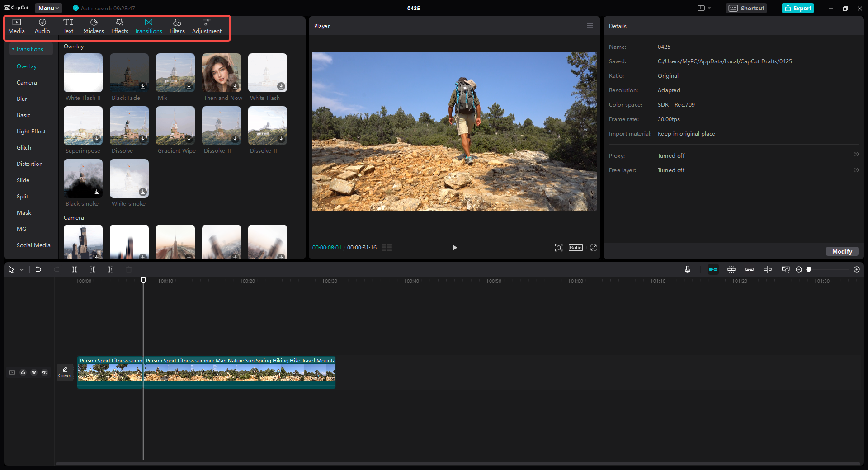Undo the last action
Viewport: 868px width, 470px height.
click(38, 269)
